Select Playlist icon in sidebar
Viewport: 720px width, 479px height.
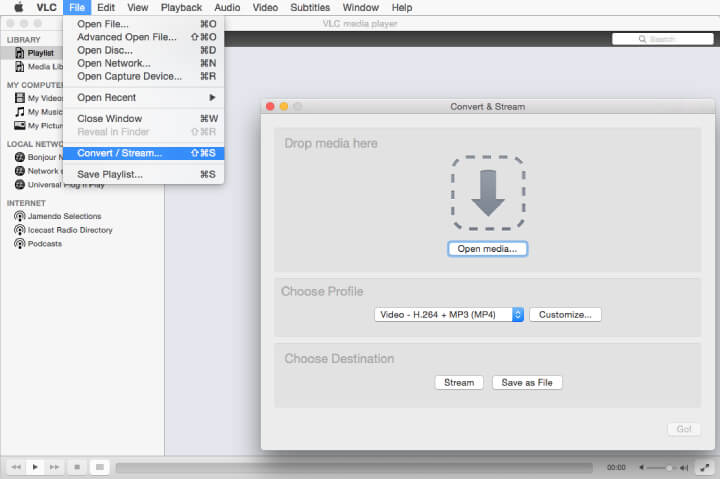tap(20, 53)
